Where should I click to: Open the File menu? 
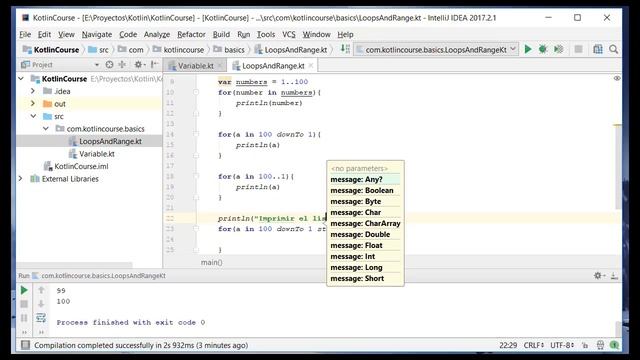pos(25,35)
